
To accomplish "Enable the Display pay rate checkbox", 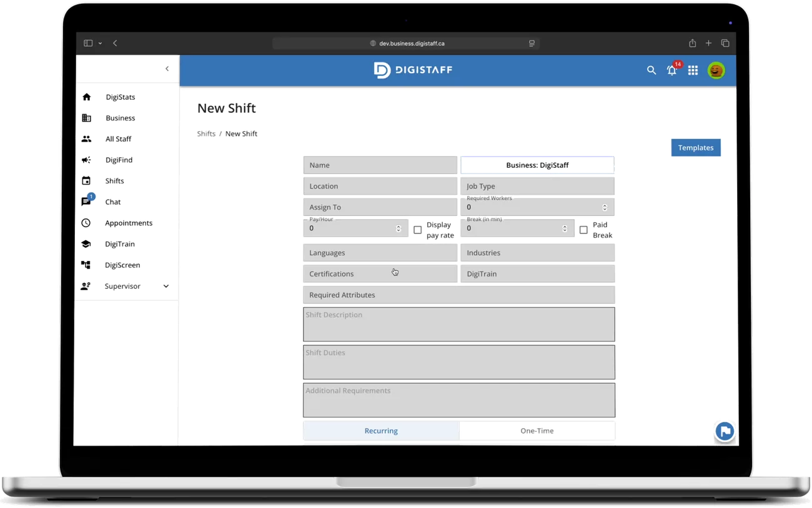I will (x=418, y=230).
